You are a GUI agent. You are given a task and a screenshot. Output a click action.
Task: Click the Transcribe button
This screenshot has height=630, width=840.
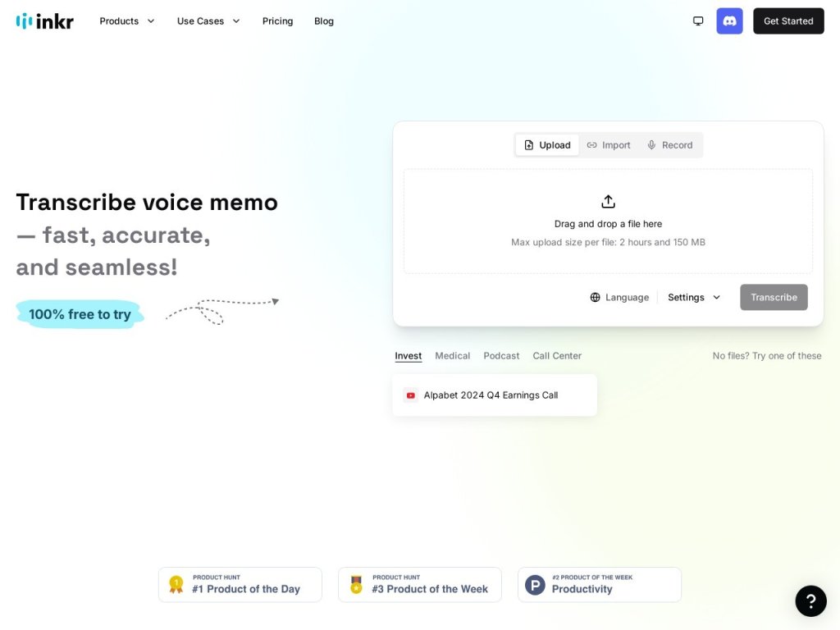[774, 297]
